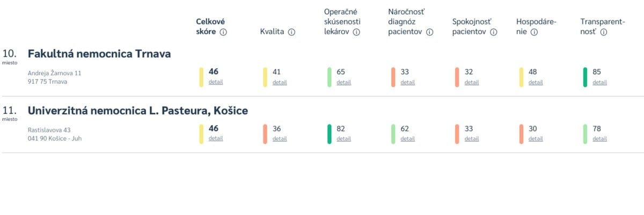The image size is (644, 215).
Task: Show info for Náročnosť diagnóz pacientov
Action: (x=430, y=32)
